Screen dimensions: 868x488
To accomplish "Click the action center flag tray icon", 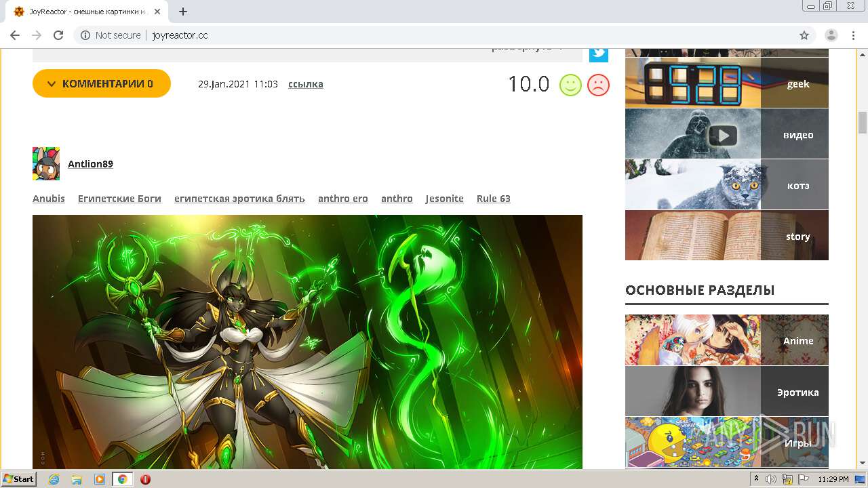I will click(803, 479).
